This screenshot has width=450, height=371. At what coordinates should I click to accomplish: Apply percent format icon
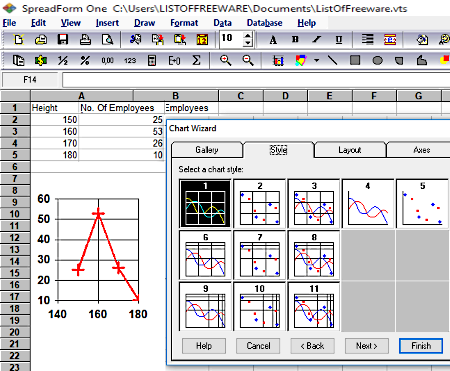(85, 60)
